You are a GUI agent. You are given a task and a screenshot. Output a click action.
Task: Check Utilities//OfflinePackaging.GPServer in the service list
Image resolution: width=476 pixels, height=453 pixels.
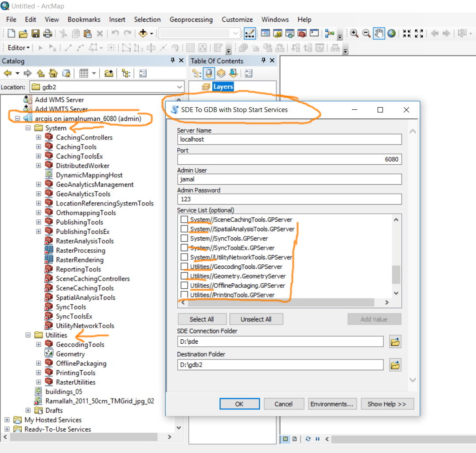[x=184, y=285]
